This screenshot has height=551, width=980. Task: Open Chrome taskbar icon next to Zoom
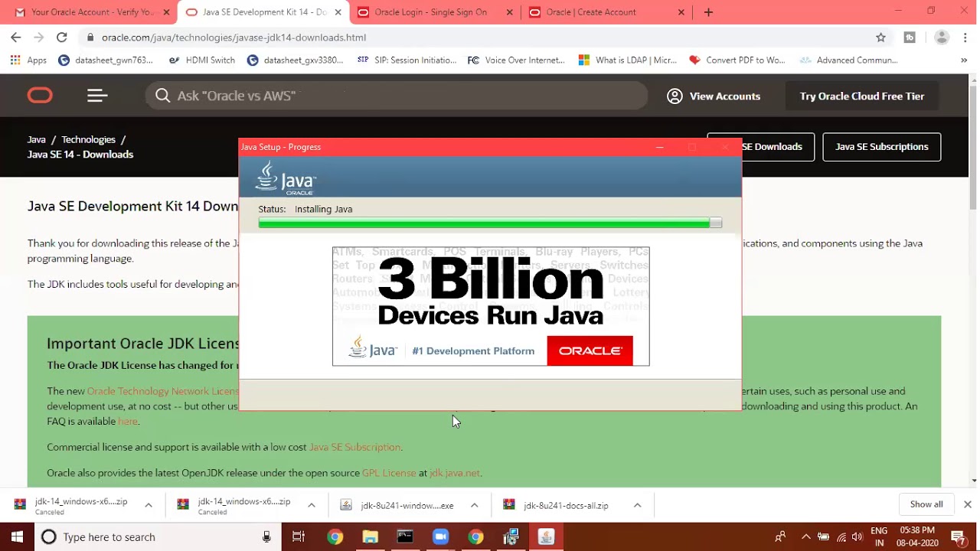tap(475, 536)
